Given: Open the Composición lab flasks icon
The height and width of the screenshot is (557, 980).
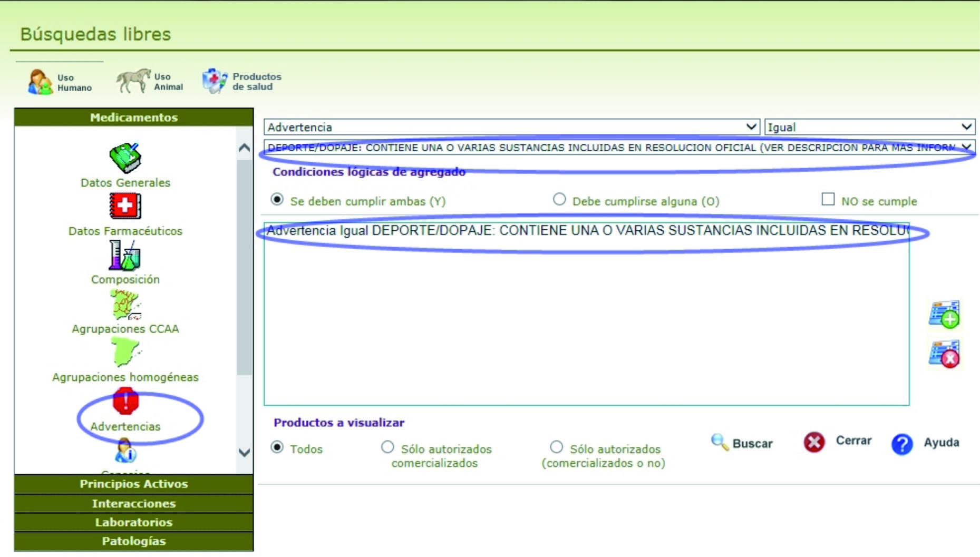Looking at the screenshot, I should click(125, 256).
